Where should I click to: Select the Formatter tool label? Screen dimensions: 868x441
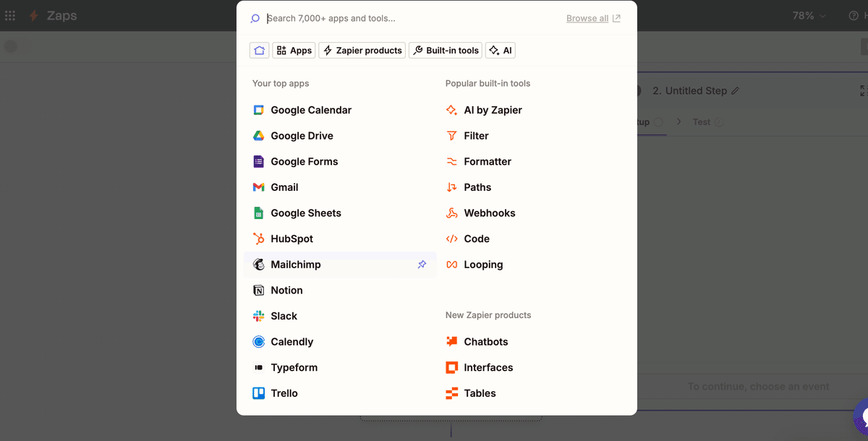pos(488,161)
